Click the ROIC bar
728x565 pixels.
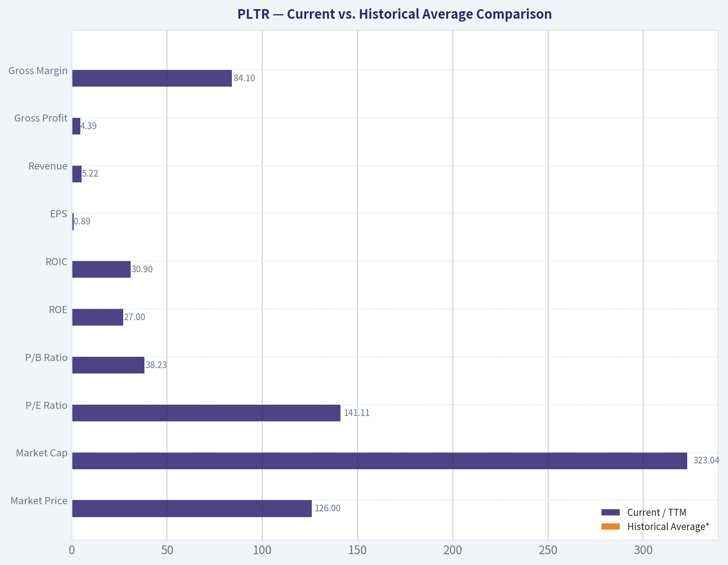point(102,269)
